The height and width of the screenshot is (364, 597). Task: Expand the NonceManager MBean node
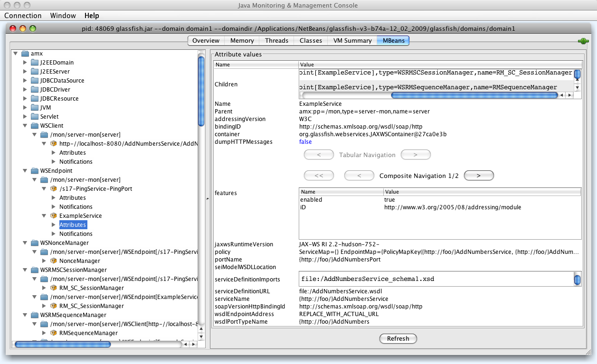click(44, 261)
